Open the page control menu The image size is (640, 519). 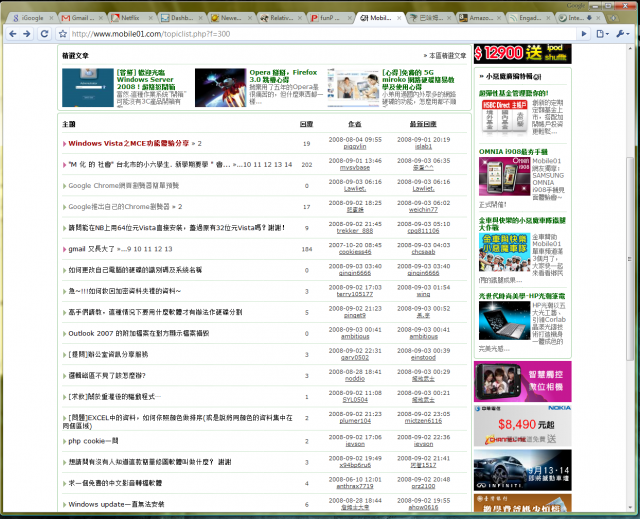click(x=602, y=34)
